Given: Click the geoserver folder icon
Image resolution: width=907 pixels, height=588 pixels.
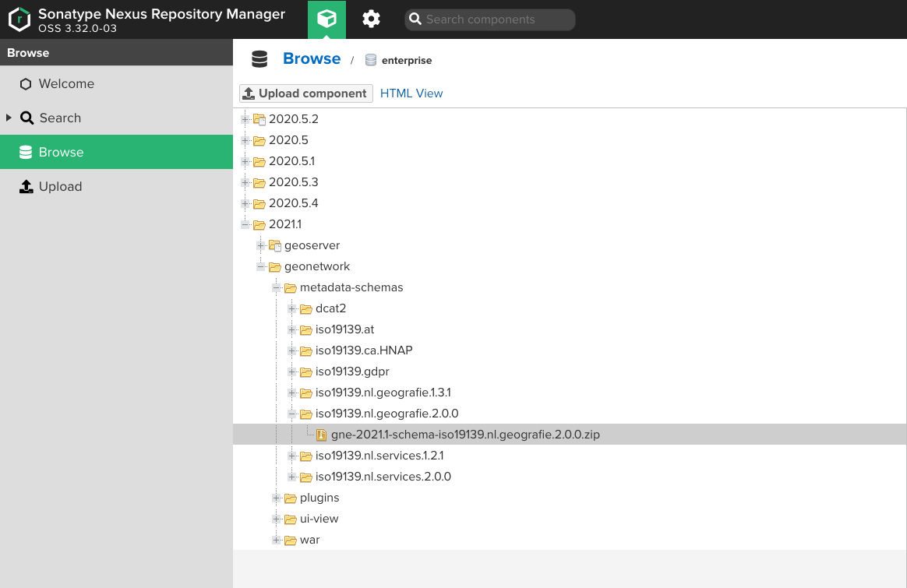Looking at the screenshot, I should 275,246.
